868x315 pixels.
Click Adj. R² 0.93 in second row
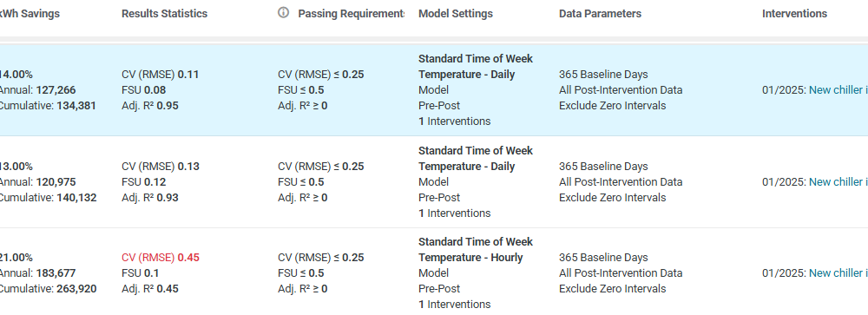point(150,197)
